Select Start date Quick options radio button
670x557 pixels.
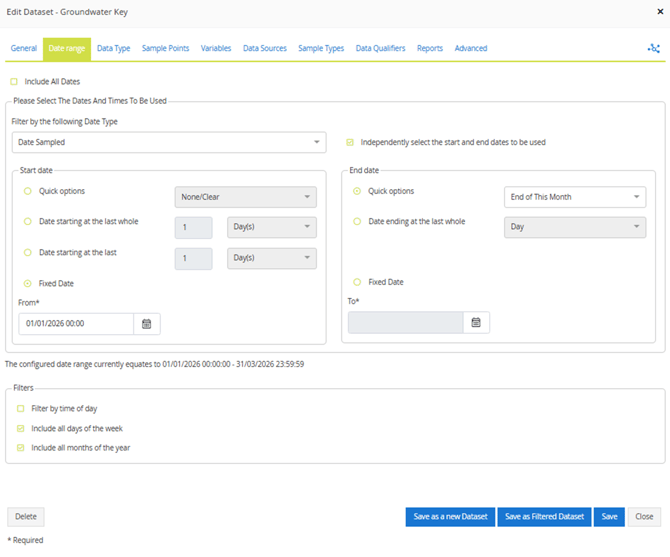[x=28, y=191]
